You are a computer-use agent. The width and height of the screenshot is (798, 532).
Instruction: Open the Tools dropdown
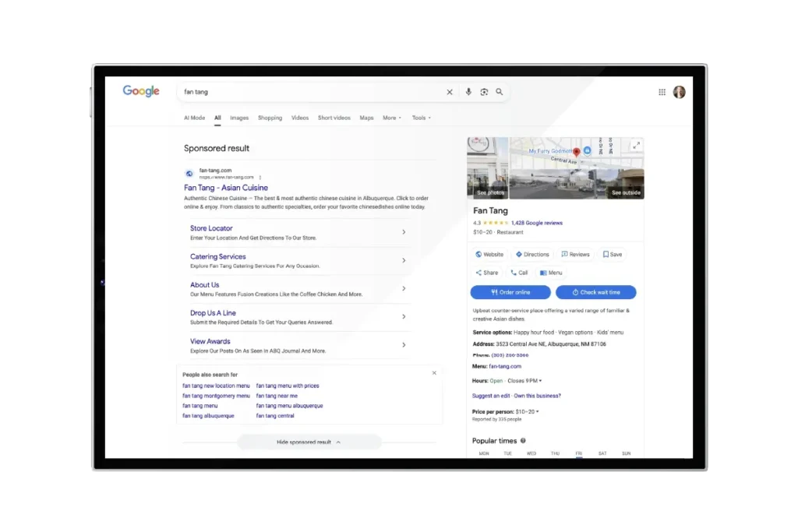421,118
